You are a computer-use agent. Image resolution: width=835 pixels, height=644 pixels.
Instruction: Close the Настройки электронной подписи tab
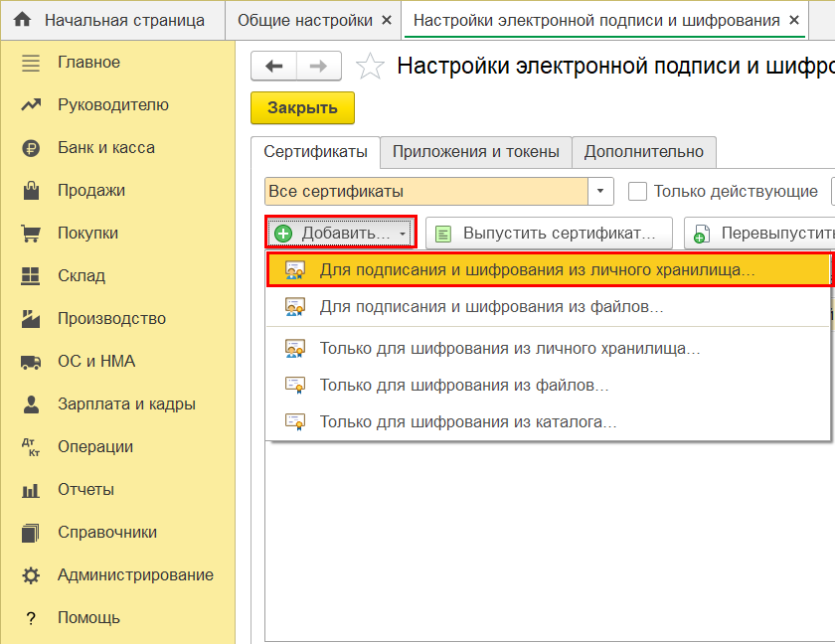pyautogui.click(x=794, y=20)
